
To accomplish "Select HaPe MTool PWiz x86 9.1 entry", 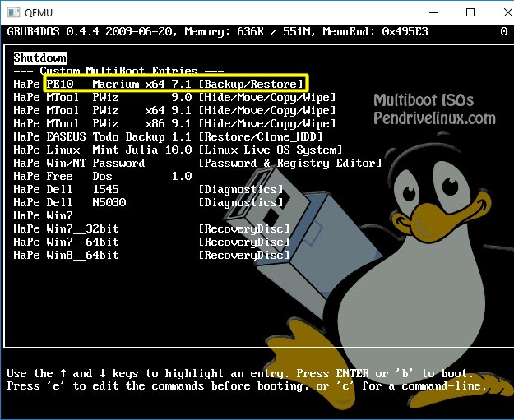I will coord(174,123).
